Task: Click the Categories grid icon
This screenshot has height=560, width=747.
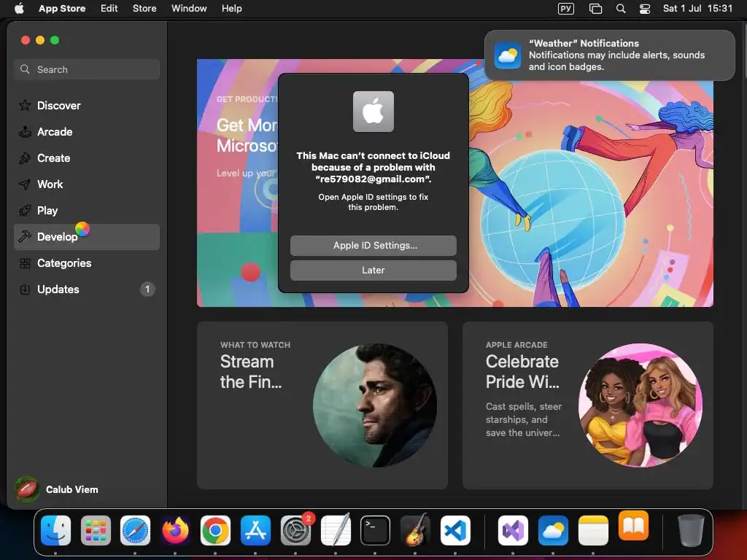Action: click(x=25, y=262)
